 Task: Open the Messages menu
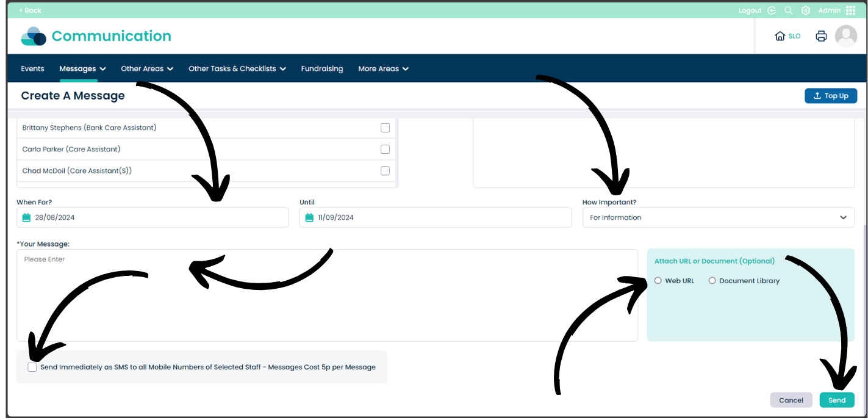coord(82,68)
